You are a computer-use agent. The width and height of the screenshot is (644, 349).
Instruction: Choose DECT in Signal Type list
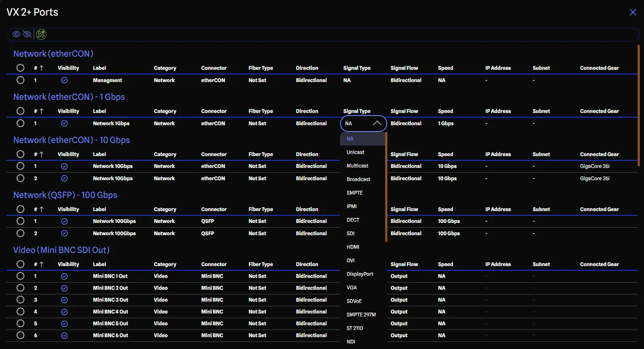pos(363,220)
